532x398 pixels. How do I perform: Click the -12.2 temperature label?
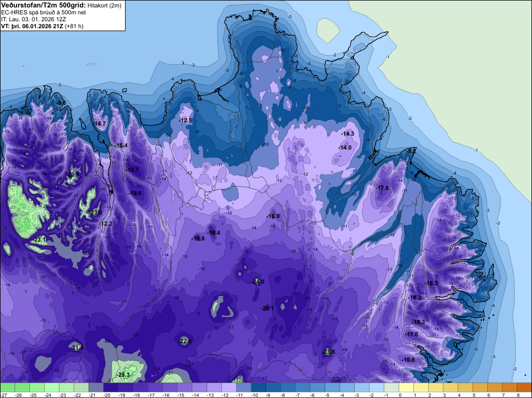[105, 223]
